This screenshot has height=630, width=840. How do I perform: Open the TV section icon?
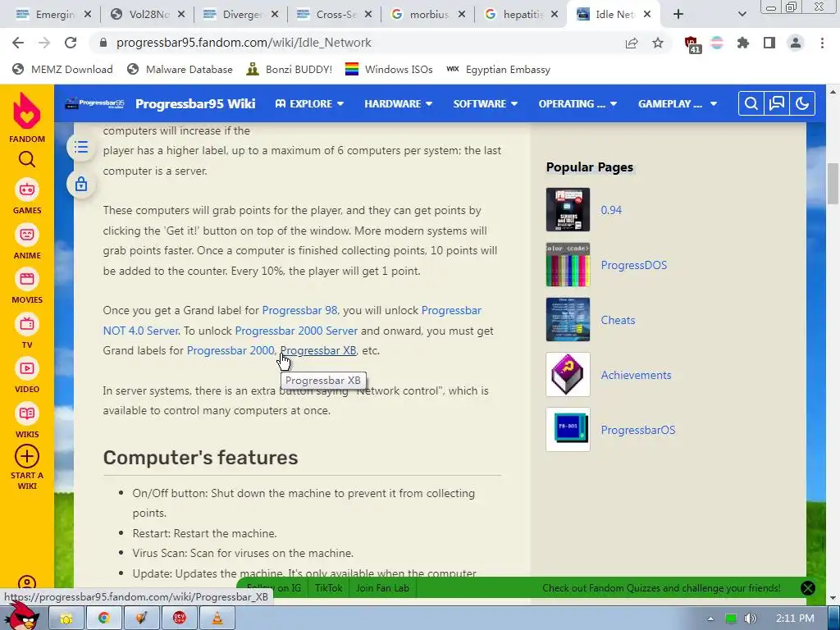tap(27, 324)
